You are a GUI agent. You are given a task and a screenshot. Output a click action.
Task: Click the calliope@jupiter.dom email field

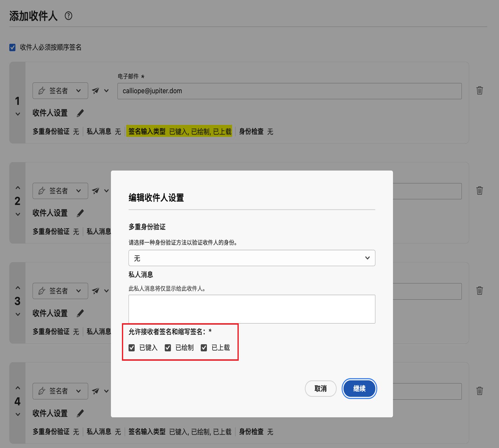point(290,91)
